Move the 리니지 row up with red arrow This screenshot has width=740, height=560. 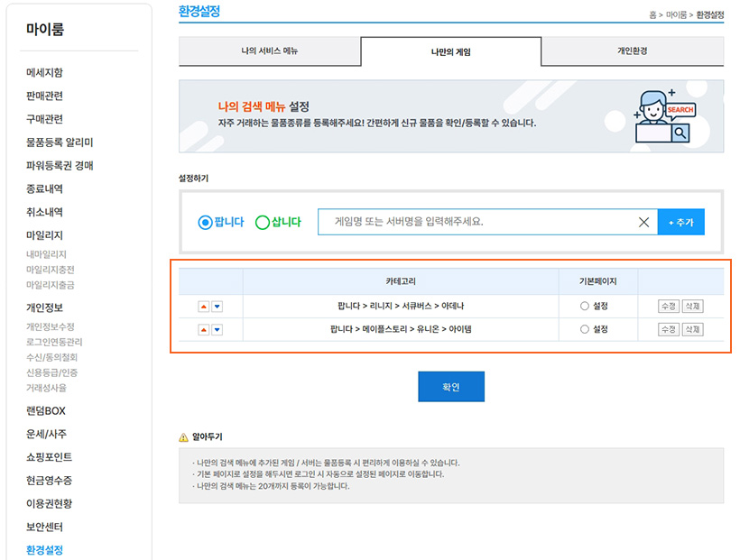pos(203,307)
